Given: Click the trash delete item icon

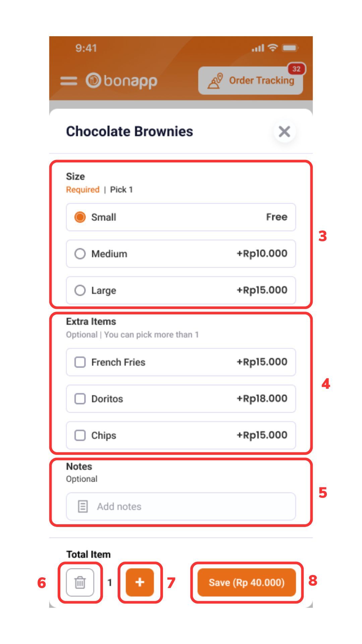Looking at the screenshot, I should [80, 582].
